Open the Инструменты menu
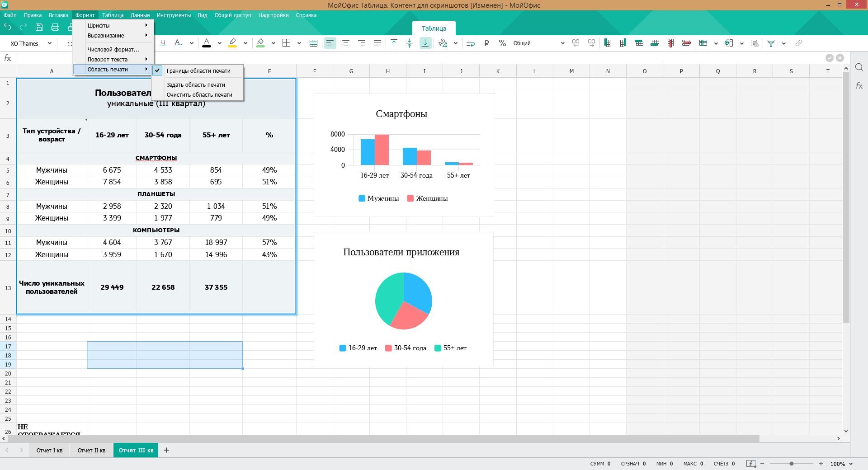The height and width of the screenshot is (470, 868). [x=174, y=15]
